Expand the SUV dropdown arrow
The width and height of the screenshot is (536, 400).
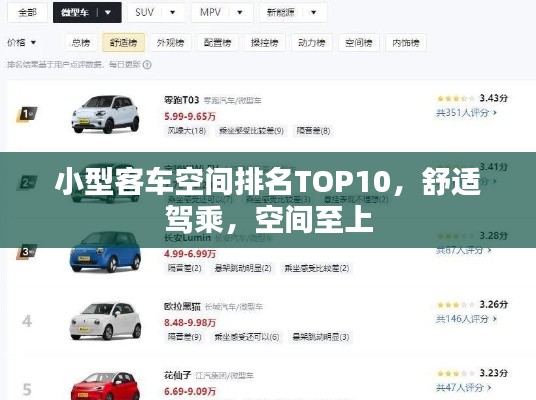[173, 13]
